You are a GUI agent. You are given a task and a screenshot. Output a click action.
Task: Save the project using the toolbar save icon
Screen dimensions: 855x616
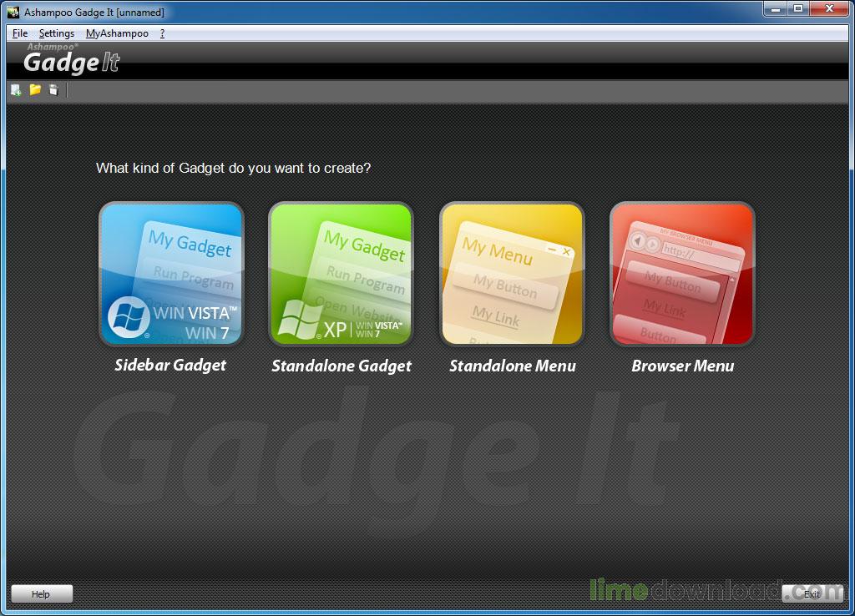coord(53,89)
